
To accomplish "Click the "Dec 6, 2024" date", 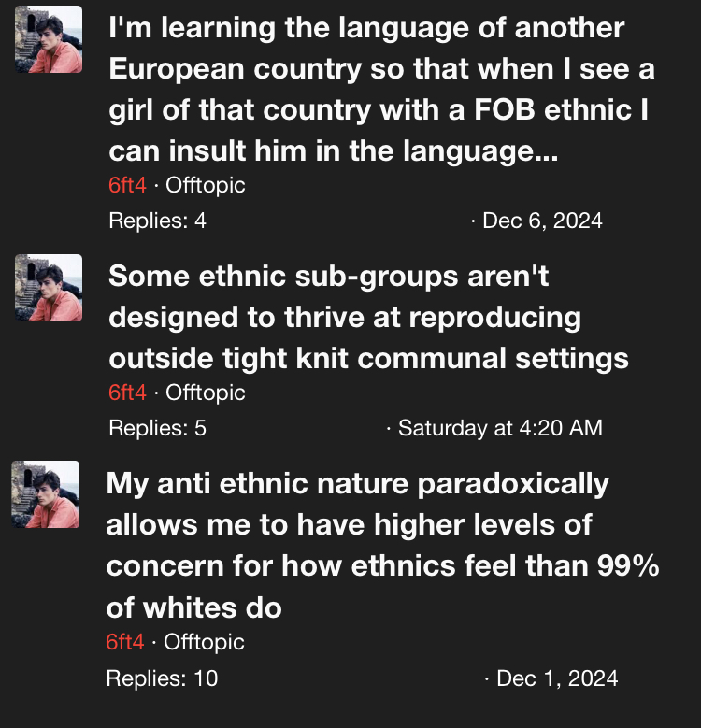I will tap(542, 221).
